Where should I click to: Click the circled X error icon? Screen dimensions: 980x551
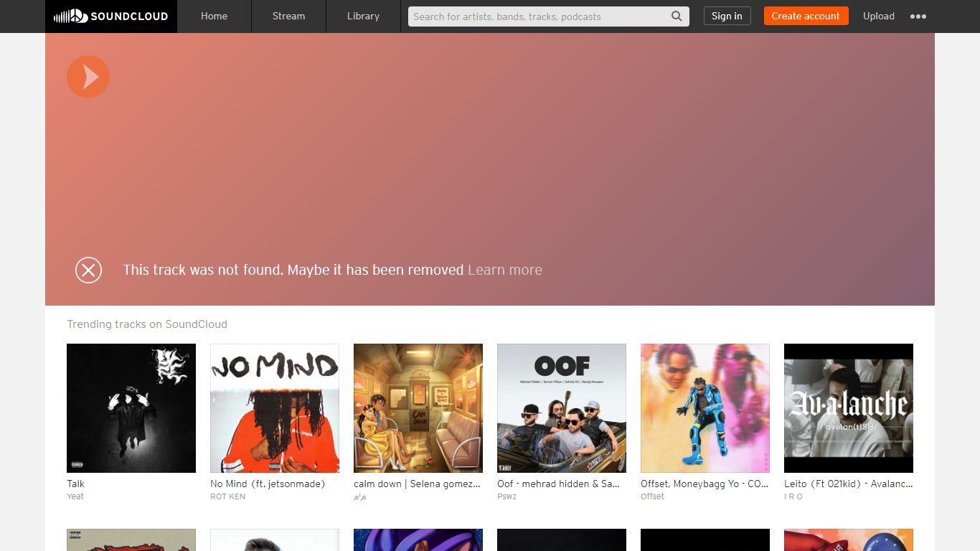(x=88, y=270)
